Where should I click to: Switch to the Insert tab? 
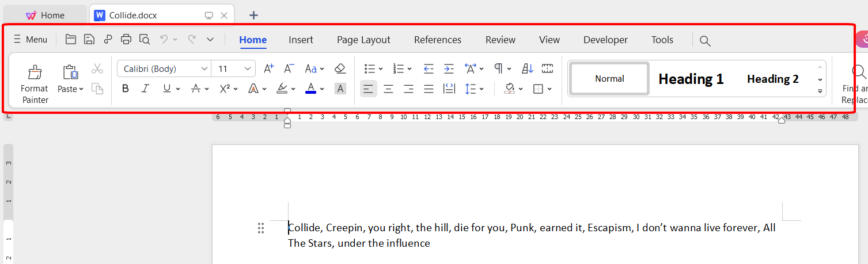coord(301,40)
